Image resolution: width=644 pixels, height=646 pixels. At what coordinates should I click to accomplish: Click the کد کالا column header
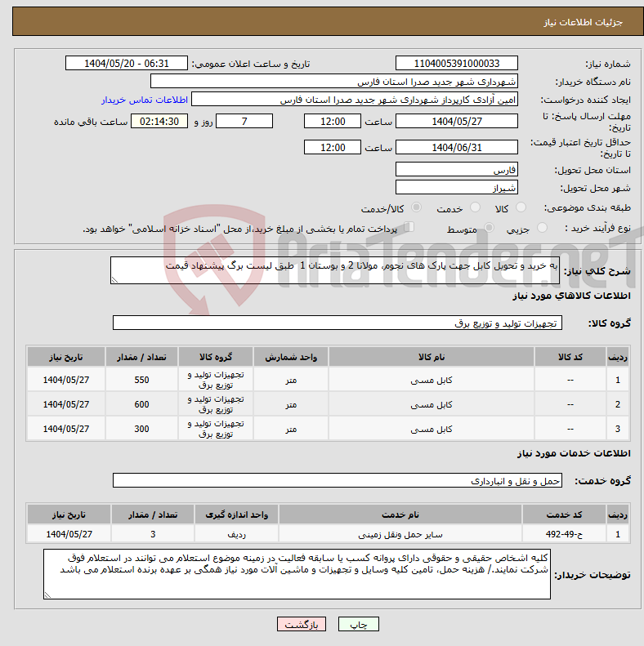570,357
